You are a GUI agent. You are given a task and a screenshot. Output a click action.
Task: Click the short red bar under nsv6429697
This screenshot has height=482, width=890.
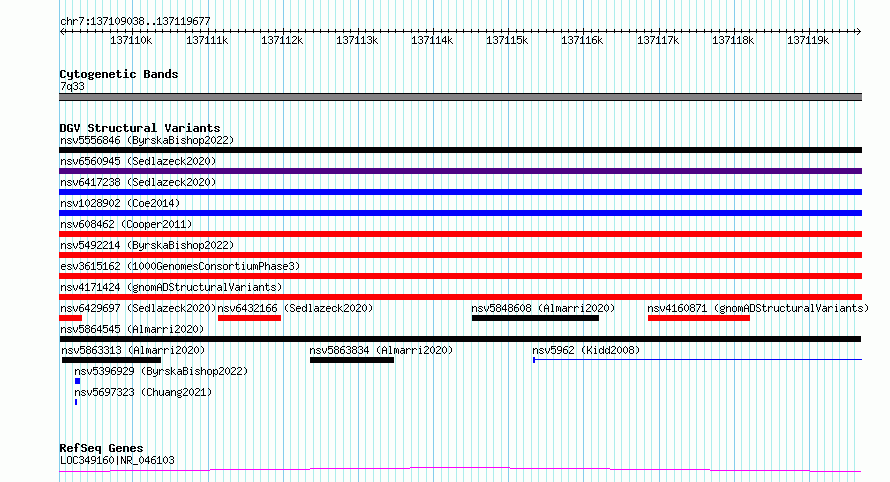pyautogui.click(x=70, y=318)
